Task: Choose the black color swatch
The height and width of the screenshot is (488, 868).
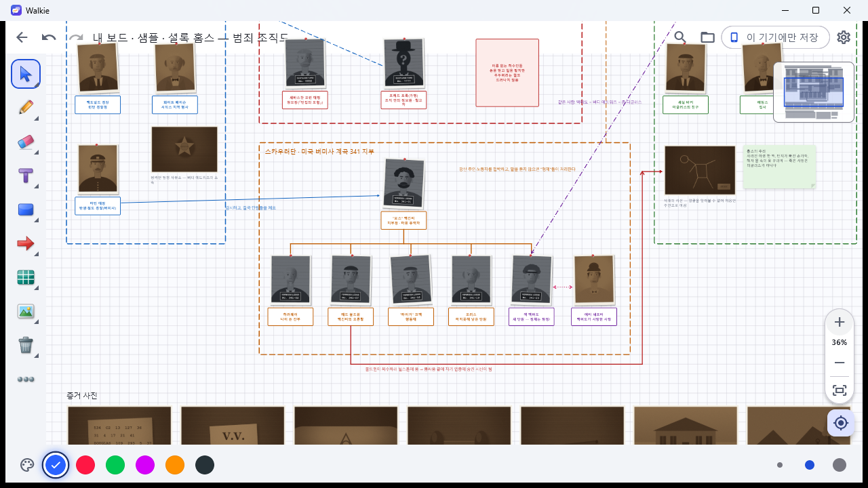Action: tap(205, 465)
